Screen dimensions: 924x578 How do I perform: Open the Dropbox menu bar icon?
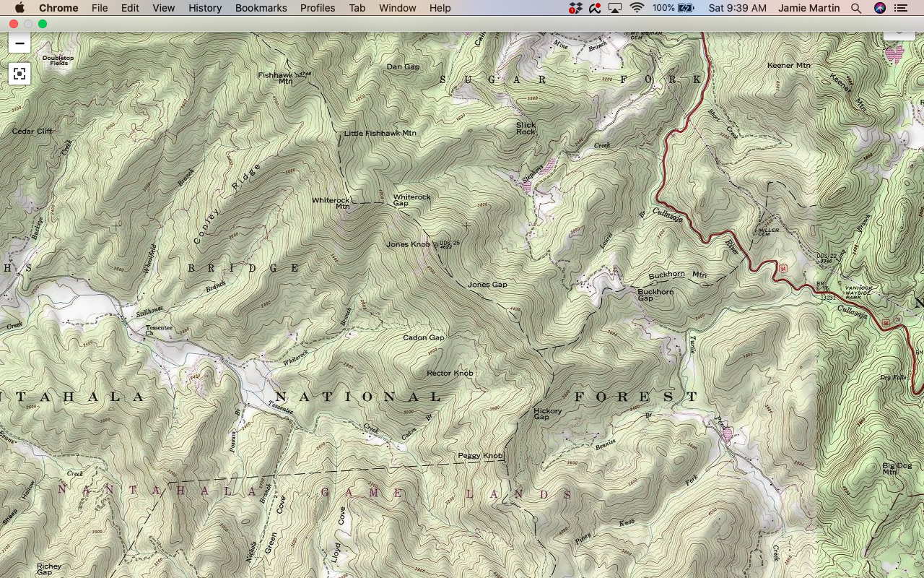(x=575, y=8)
